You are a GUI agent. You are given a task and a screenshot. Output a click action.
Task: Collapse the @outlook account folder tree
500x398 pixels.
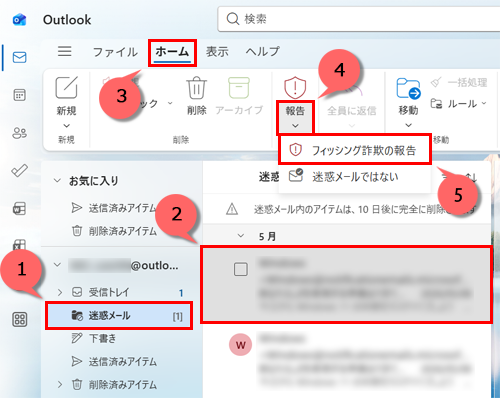[x=57, y=265]
